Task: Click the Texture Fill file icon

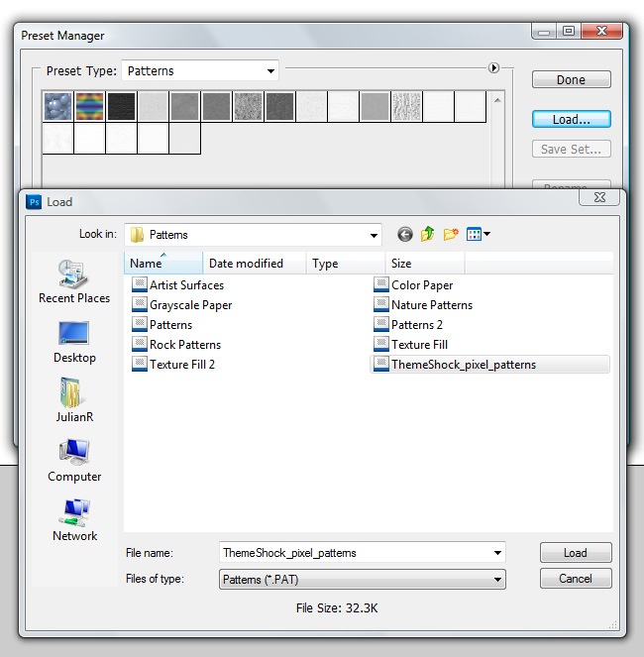Action: pos(380,344)
